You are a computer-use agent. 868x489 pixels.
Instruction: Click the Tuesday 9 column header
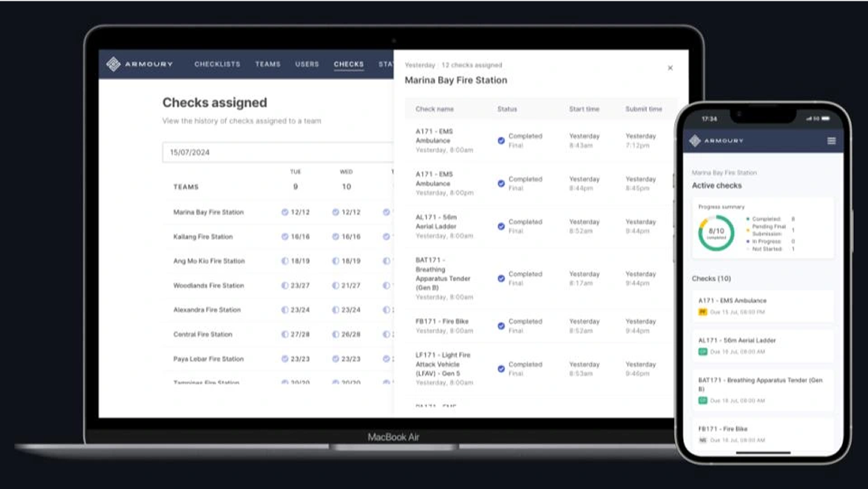296,180
